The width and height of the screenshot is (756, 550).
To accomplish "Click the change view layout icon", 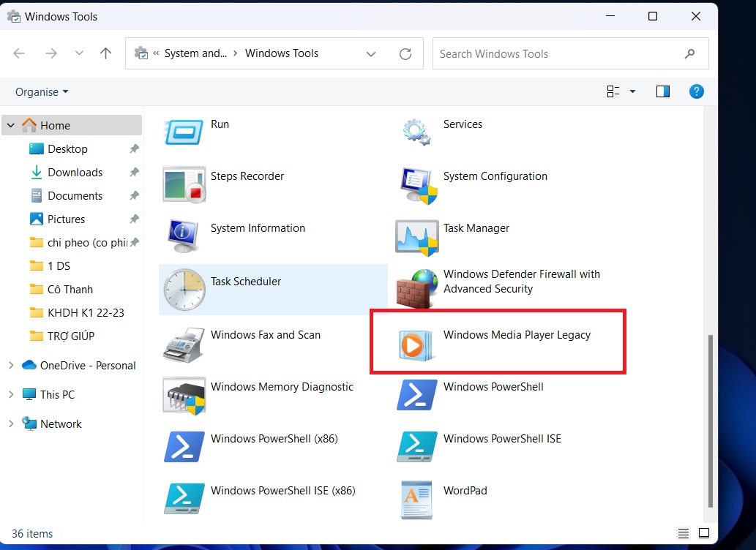I will click(613, 91).
